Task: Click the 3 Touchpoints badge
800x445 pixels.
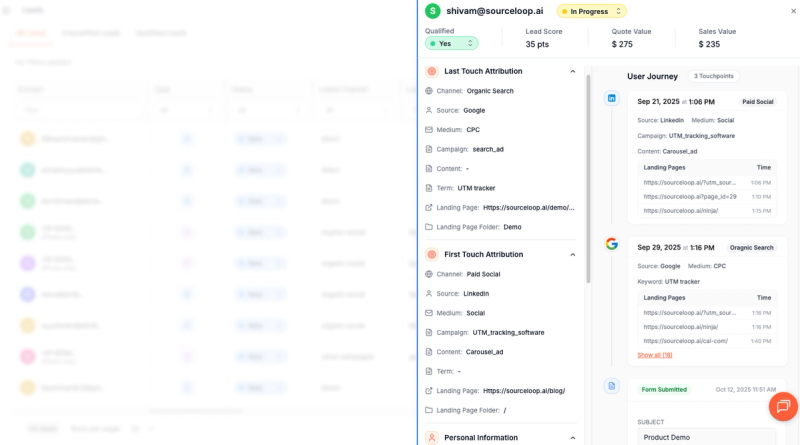Action: point(713,76)
